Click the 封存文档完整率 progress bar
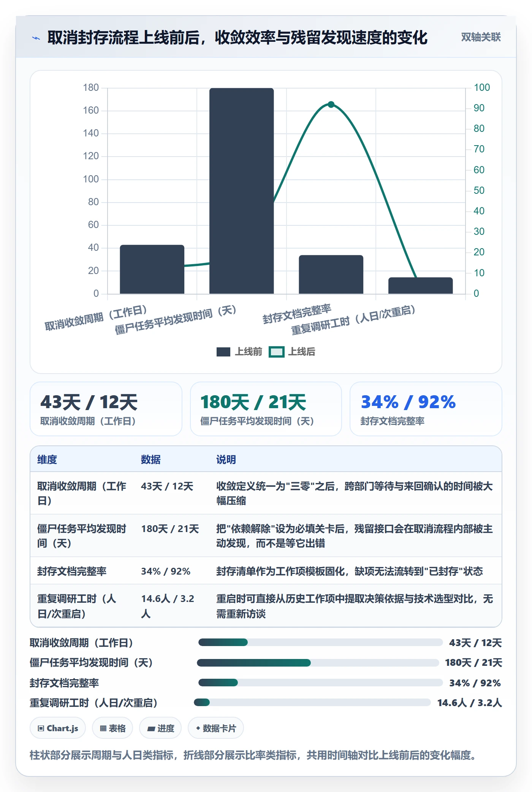The image size is (532, 792). (321, 683)
